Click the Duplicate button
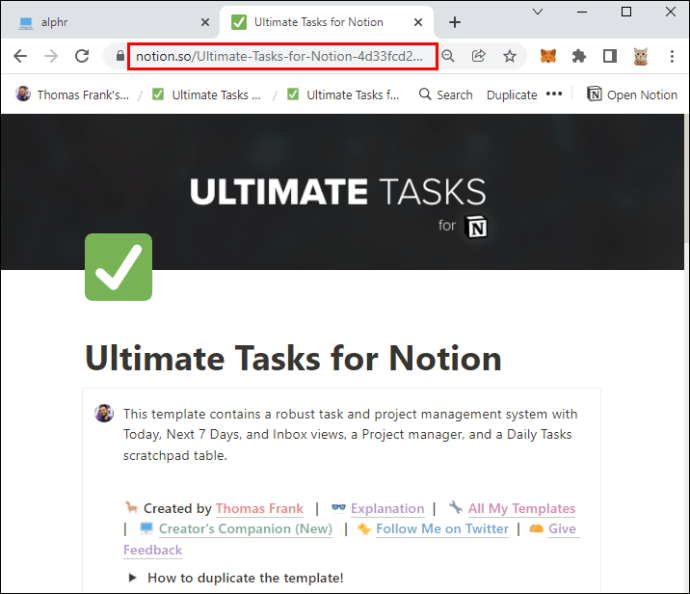690x594 pixels. [x=511, y=95]
